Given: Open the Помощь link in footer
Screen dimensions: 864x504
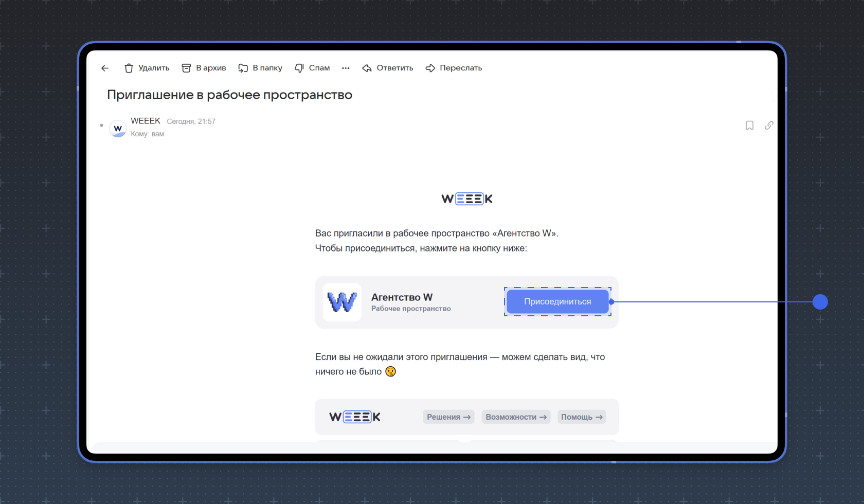Looking at the screenshot, I should [582, 417].
